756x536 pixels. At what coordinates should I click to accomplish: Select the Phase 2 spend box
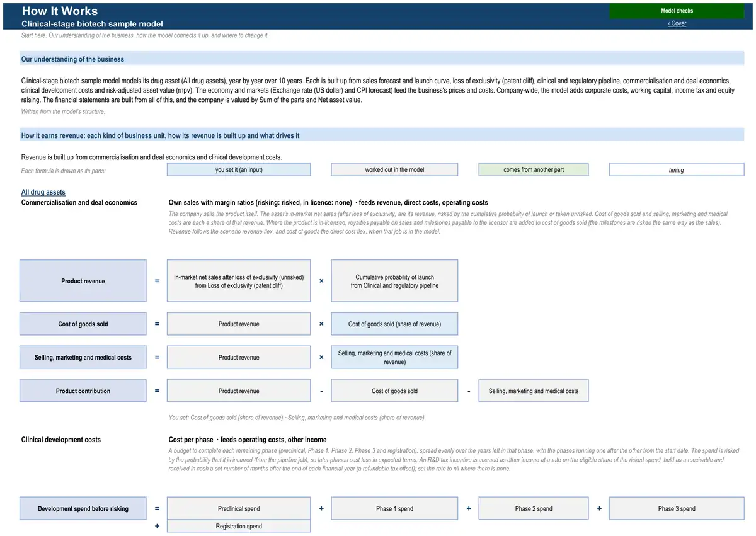click(x=534, y=508)
